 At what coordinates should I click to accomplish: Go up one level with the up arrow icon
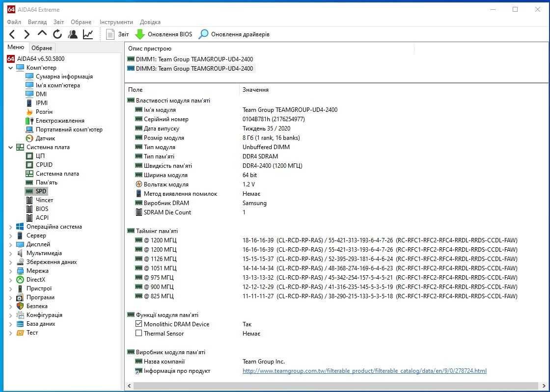pos(42,34)
